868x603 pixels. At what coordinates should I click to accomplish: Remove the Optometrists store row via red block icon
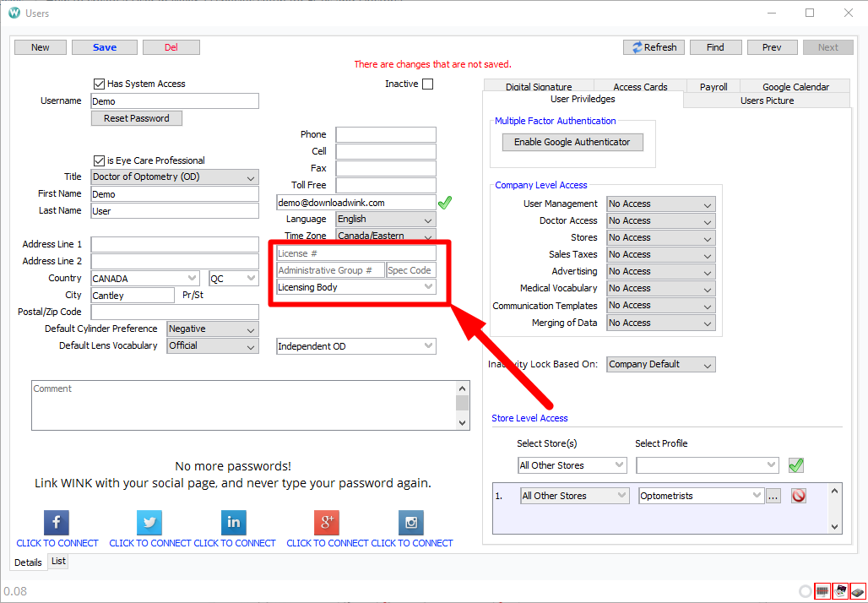click(798, 495)
